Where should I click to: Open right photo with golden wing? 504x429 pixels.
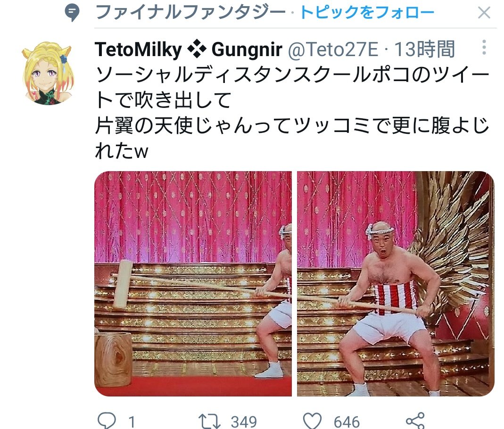pos(396,284)
